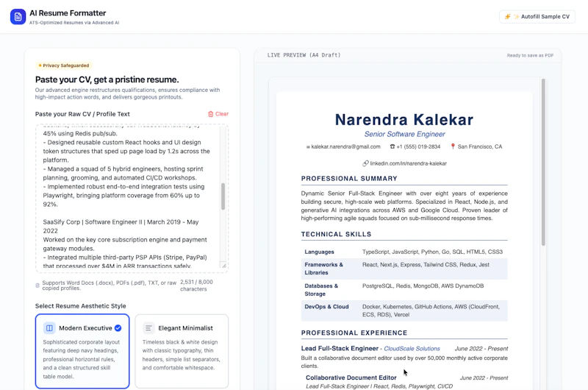Screen dimensions: 588x390
Task: Click the phone icon in resume header
Action: [392, 146]
